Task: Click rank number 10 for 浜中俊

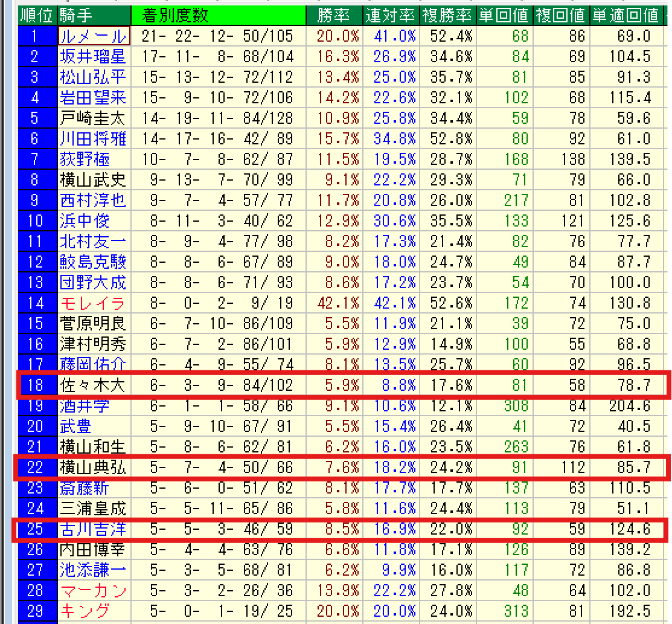Action: tap(36, 221)
